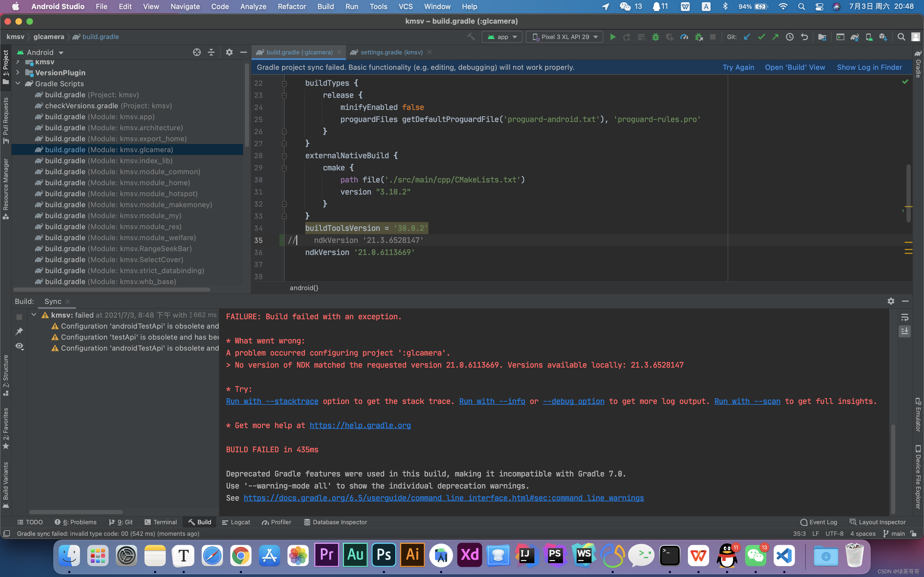
Task: Open the app run configuration dropdown
Action: [x=502, y=37]
